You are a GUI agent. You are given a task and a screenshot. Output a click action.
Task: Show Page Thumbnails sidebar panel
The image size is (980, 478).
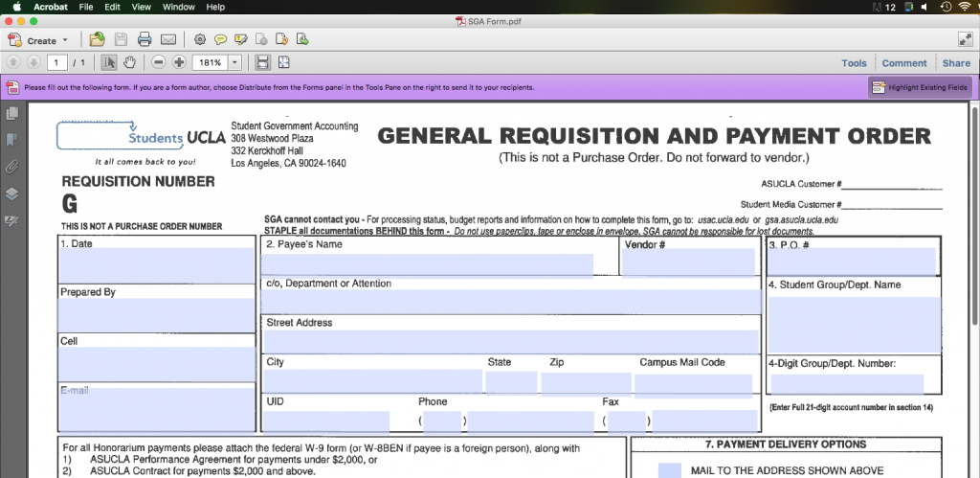(11, 113)
